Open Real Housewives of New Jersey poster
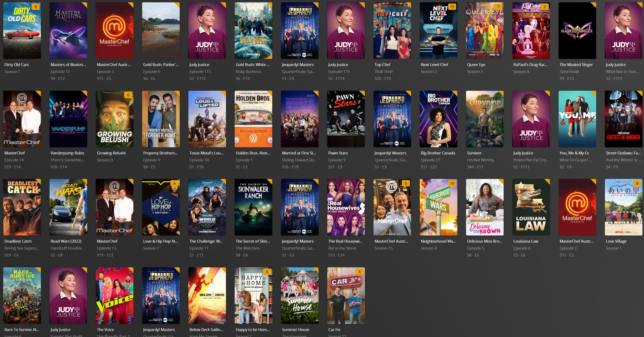This screenshot has height=337, width=644. pos(346,207)
